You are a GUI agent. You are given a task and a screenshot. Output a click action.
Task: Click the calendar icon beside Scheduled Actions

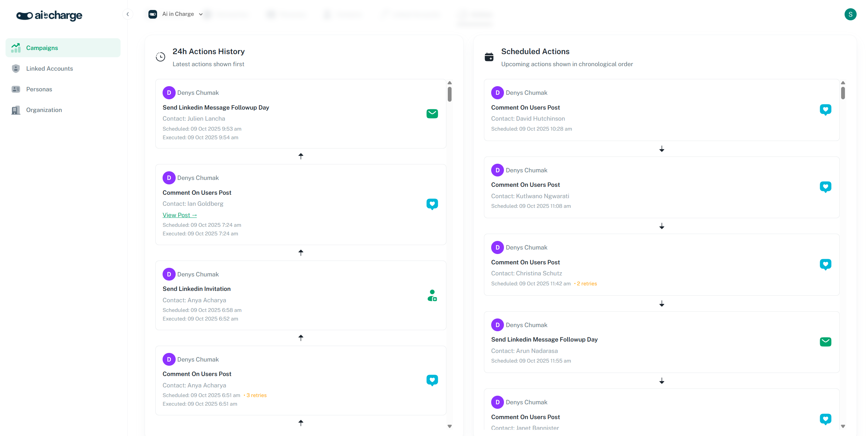coord(489,57)
